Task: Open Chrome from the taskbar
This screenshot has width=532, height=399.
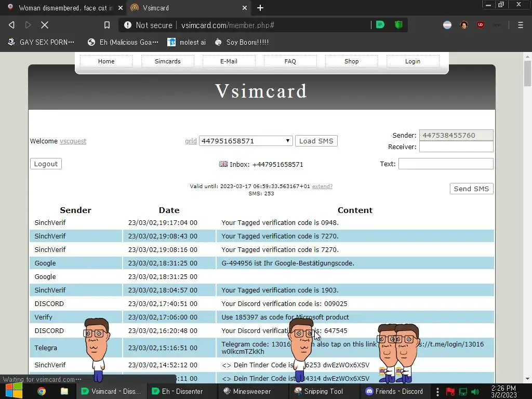Action: point(42,391)
